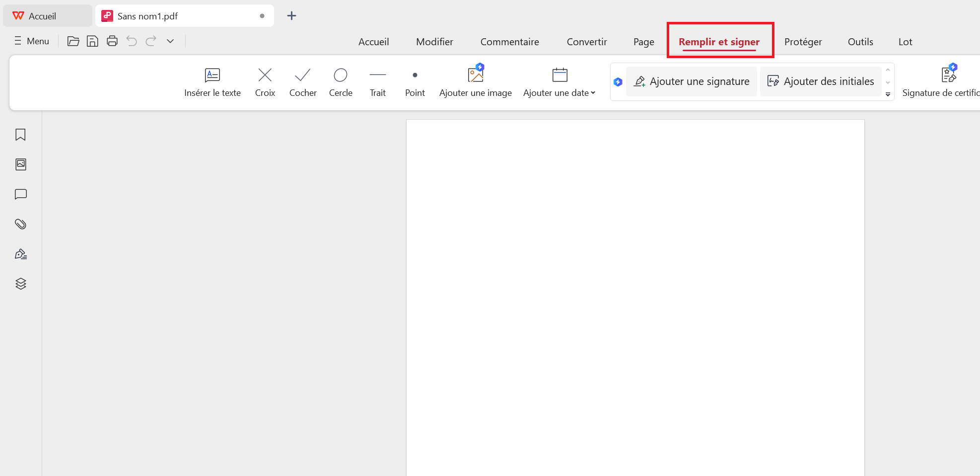
Task: Open the layers sidebar panel
Action: coord(20,284)
